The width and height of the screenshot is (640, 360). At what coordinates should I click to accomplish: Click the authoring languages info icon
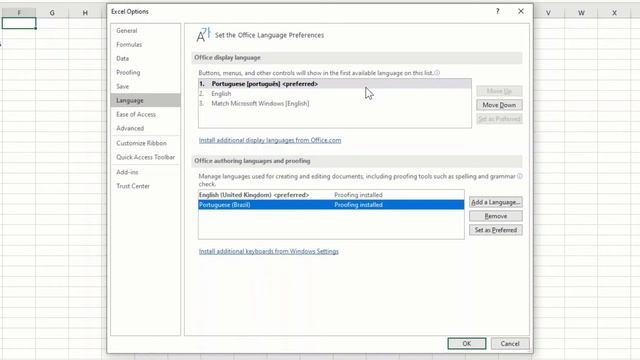520,176
